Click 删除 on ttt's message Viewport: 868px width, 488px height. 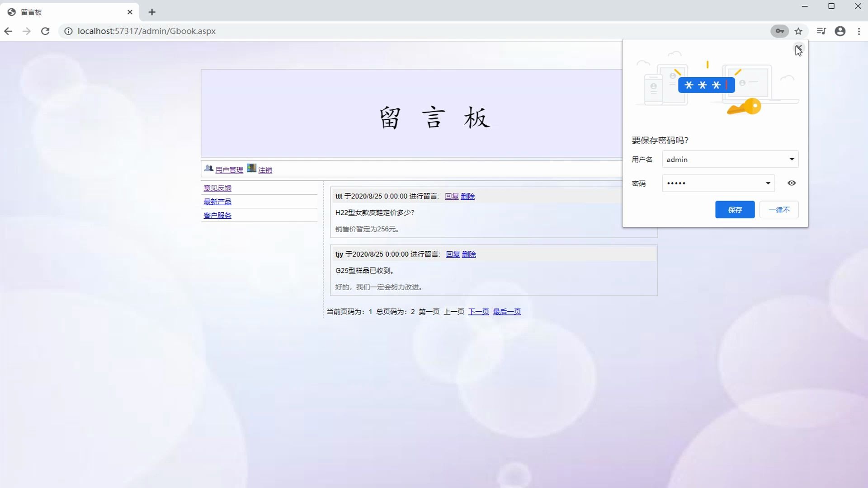(x=468, y=196)
